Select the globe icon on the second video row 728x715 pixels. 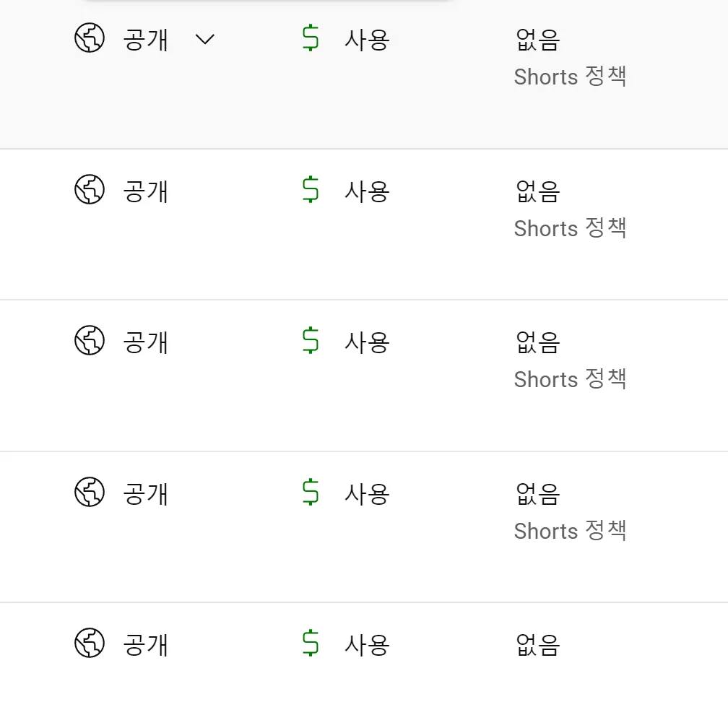(90, 191)
